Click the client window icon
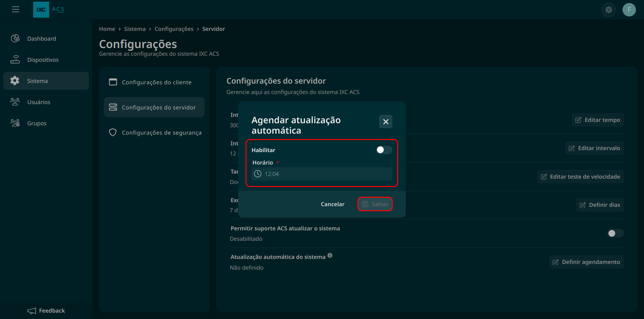The width and height of the screenshot is (644, 319). click(113, 82)
